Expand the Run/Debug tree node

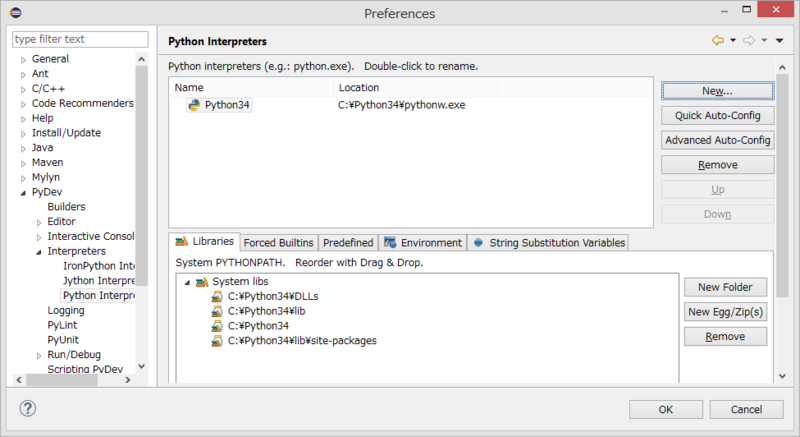coord(39,355)
